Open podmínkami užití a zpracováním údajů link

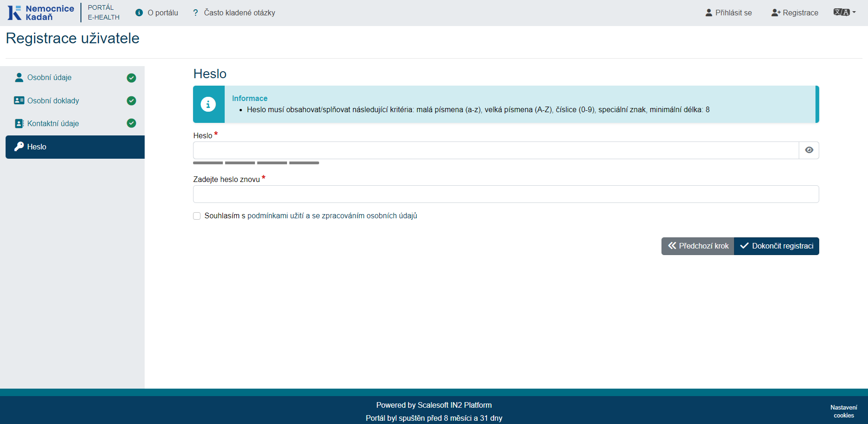(x=332, y=216)
